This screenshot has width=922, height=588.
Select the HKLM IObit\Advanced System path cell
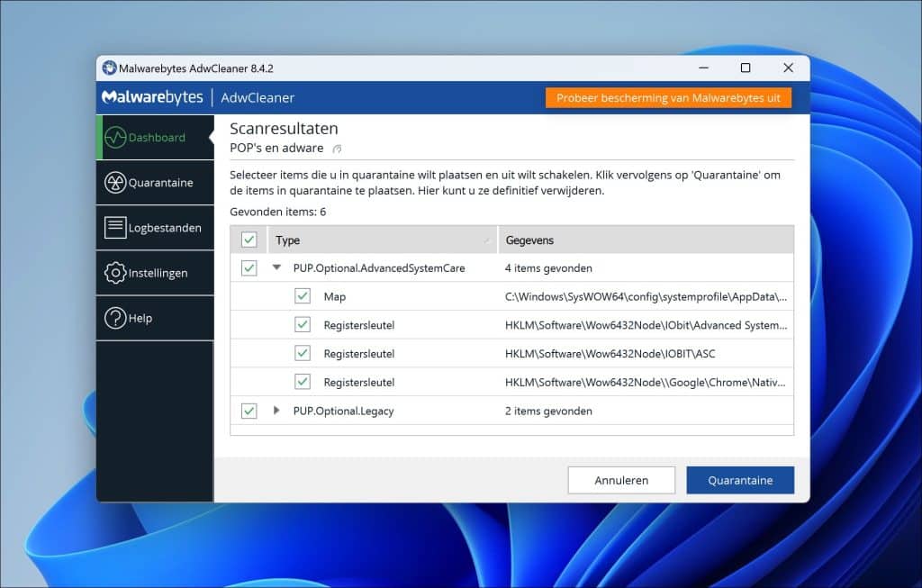click(x=646, y=325)
